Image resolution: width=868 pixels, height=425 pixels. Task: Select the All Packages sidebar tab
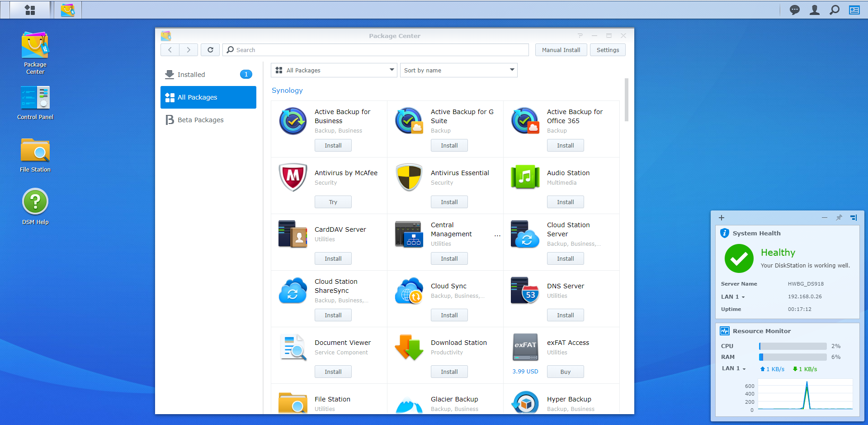(x=208, y=97)
